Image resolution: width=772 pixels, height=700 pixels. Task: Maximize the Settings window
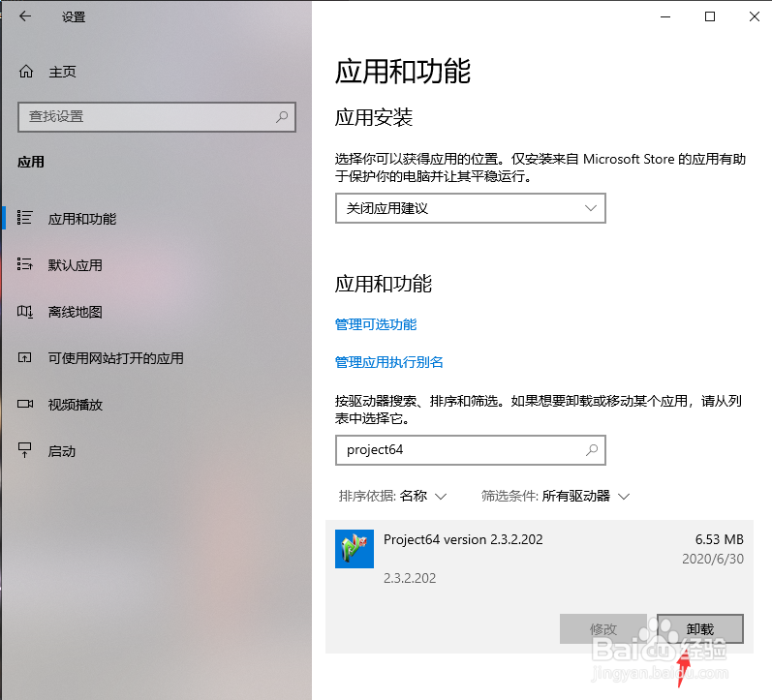[x=710, y=16]
